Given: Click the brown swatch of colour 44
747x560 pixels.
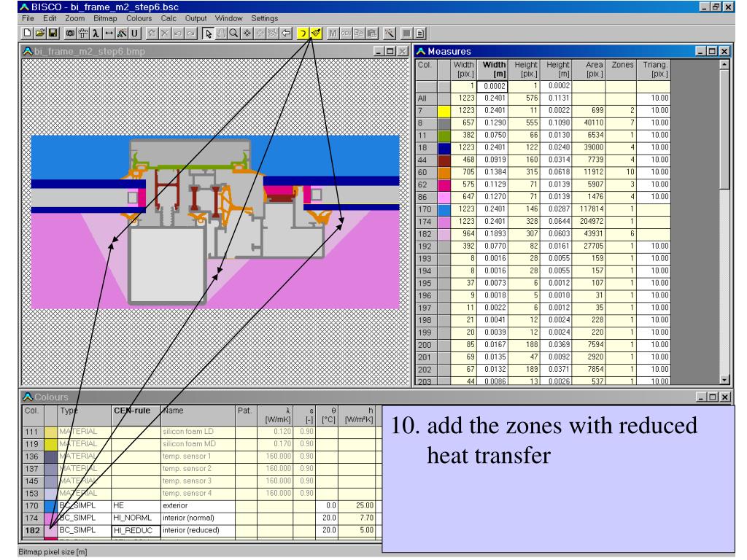Looking at the screenshot, I should [444, 160].
